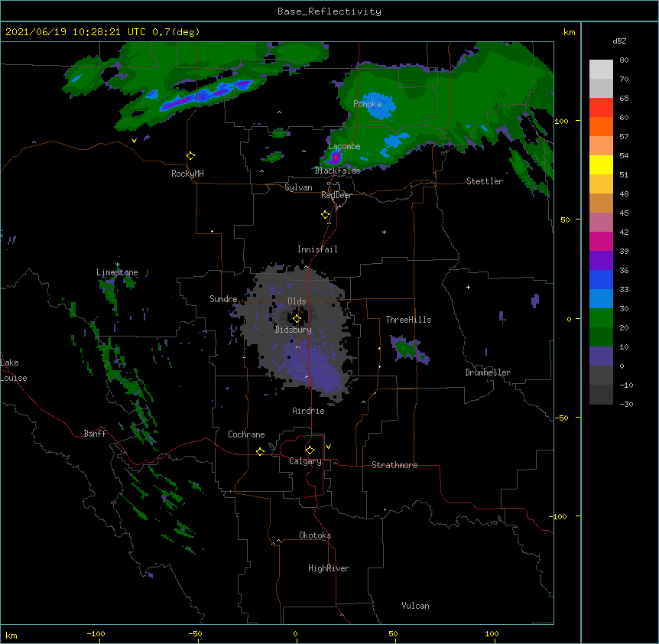Pick the purple 36-39 dBZ legend swatch
The image size is (659, 644).
coord(601,260)
